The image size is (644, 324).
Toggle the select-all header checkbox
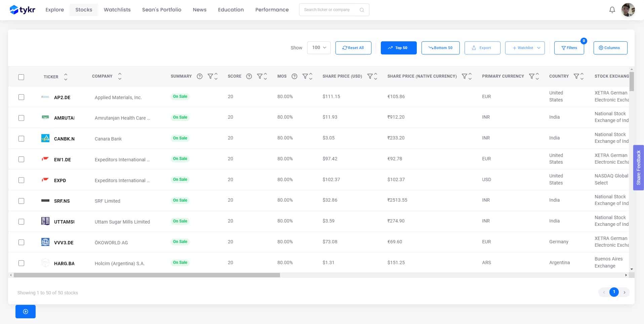[x=21, y=77]
